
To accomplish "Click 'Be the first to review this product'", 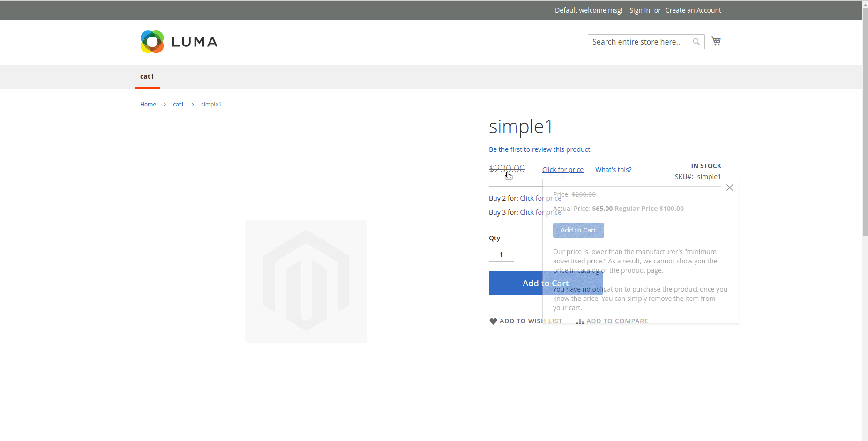I will pyautogui.click(x=539, y=149).
